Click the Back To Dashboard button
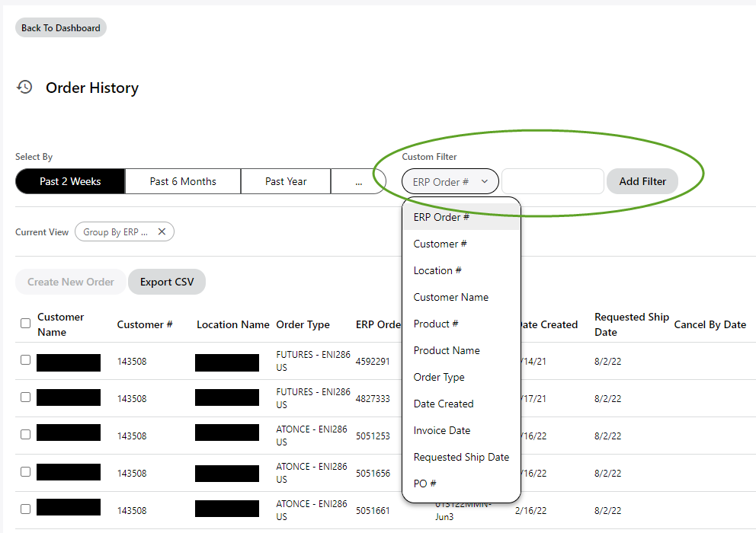The image size is (756, 533). coord(60,27)
